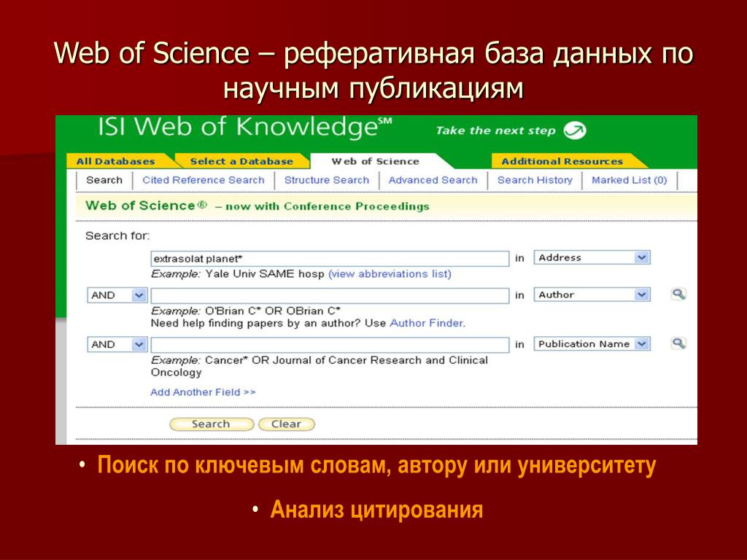Click Web of Science conference proceedings heading
The height and width of the screenshot is (560, 747).
258,206
